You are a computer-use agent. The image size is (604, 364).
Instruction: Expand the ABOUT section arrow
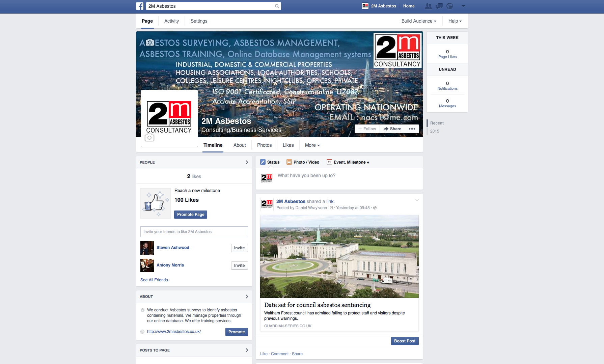coord(247,297)
